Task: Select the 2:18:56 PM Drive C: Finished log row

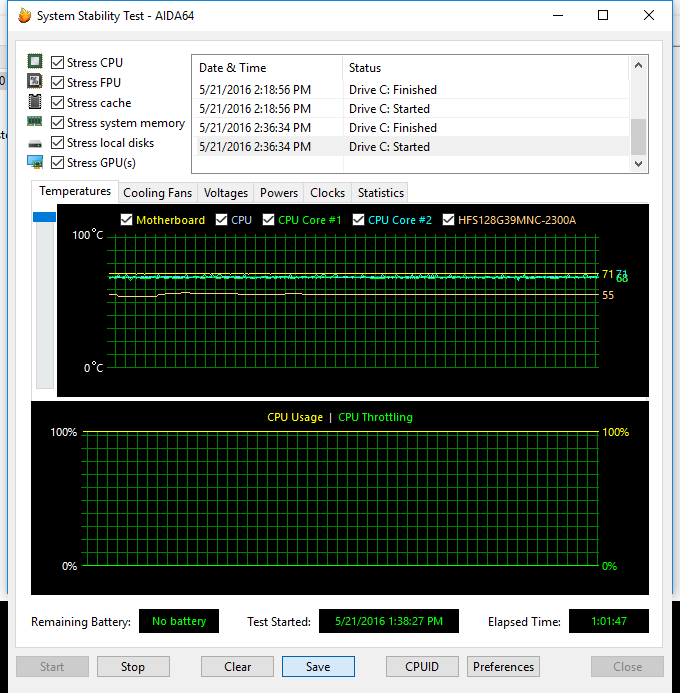Action: coord(411,90)
